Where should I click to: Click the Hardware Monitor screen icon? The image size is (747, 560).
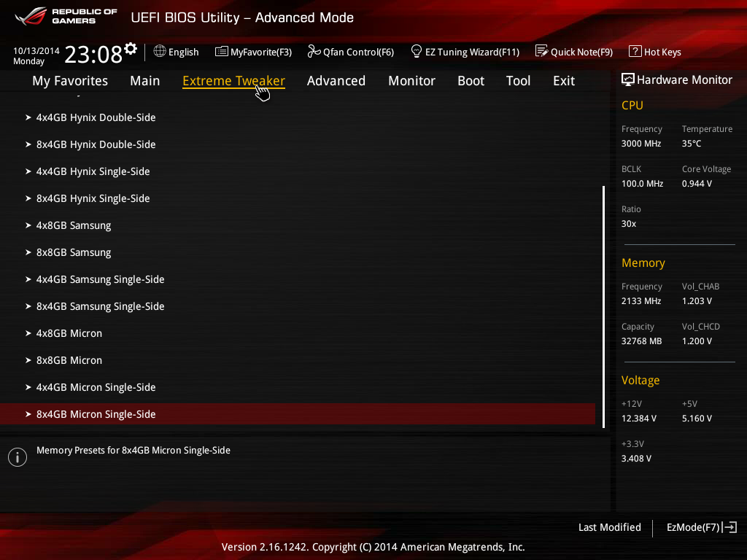coord(627,79)
